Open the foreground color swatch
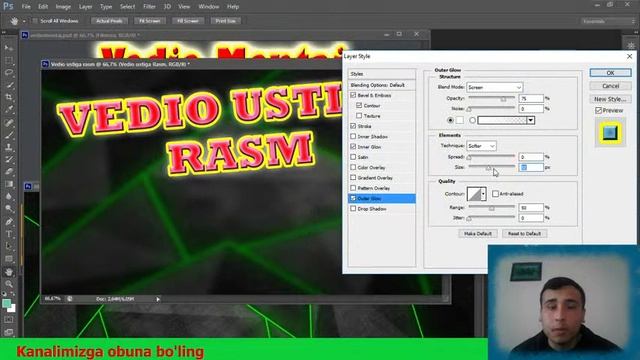640x360 pixels. [7, 303]
